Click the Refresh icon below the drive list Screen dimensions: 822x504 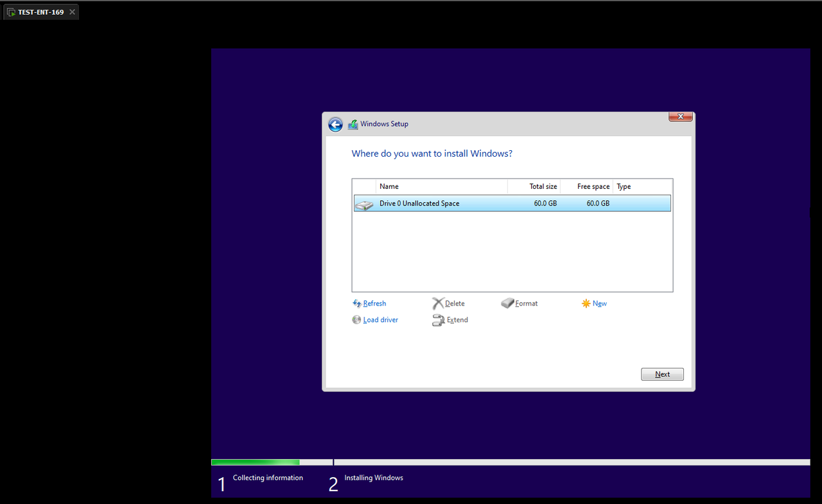[x=357, y=303]
